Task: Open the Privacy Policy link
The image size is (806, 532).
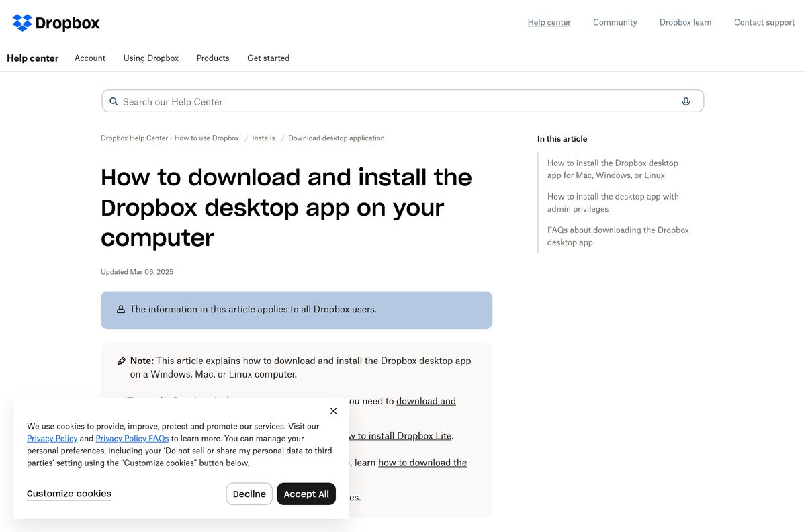Action: click(x=52, y=439)
